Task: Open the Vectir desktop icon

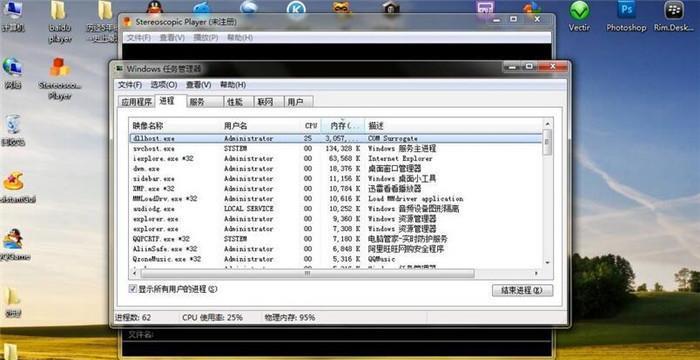Action: coord(579,16)
